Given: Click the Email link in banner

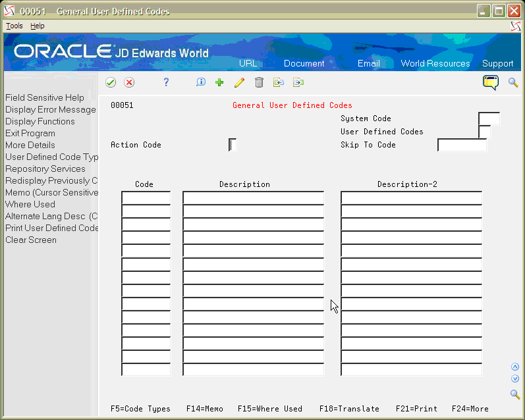Looking at the screenshot, I should click(369, 63).
